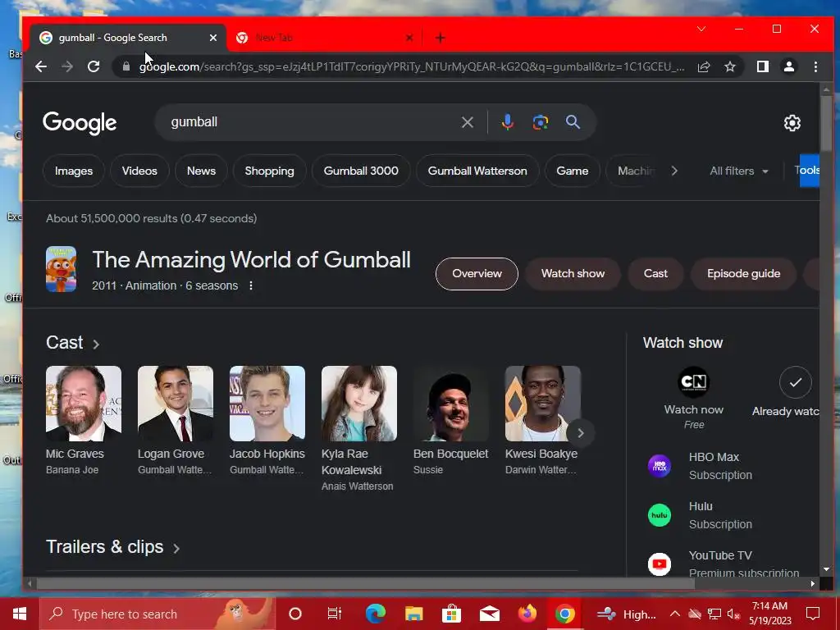Open the Gumball show poster thumbnail
Screen dimensions: 840x630
[61, 269]
